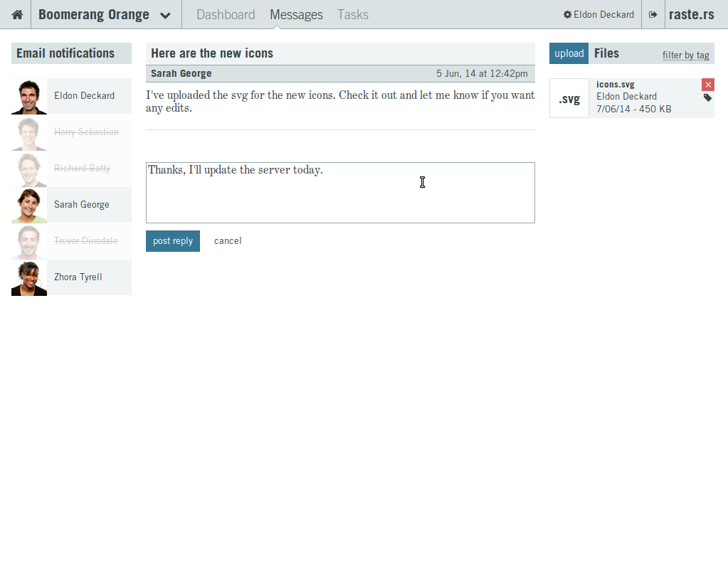Click the sign out arrow icon
The width and height of the screenshot is (728, 569).
[x=653, y=14]
